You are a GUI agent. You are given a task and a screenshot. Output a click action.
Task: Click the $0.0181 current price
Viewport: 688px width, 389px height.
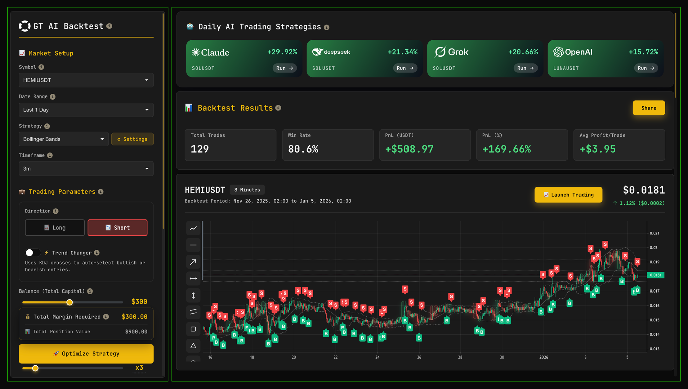click(644, 190)
